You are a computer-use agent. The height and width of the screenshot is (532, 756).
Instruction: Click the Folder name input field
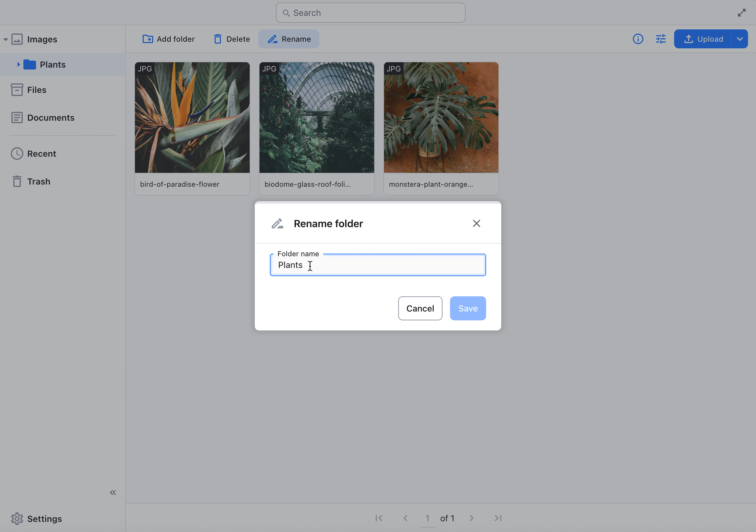tap(378, 265)
